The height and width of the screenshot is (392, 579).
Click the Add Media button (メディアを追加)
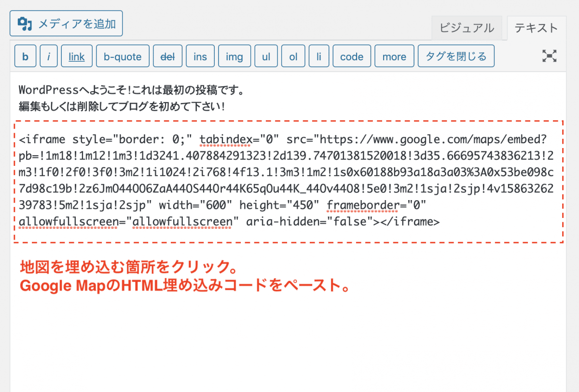[x=66, y=23]
